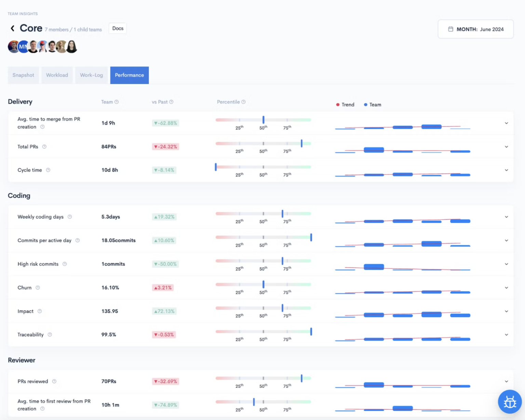Click the calendar icon in the month selector
Viewport: 525px width, 420px height.
click(450, 29)
